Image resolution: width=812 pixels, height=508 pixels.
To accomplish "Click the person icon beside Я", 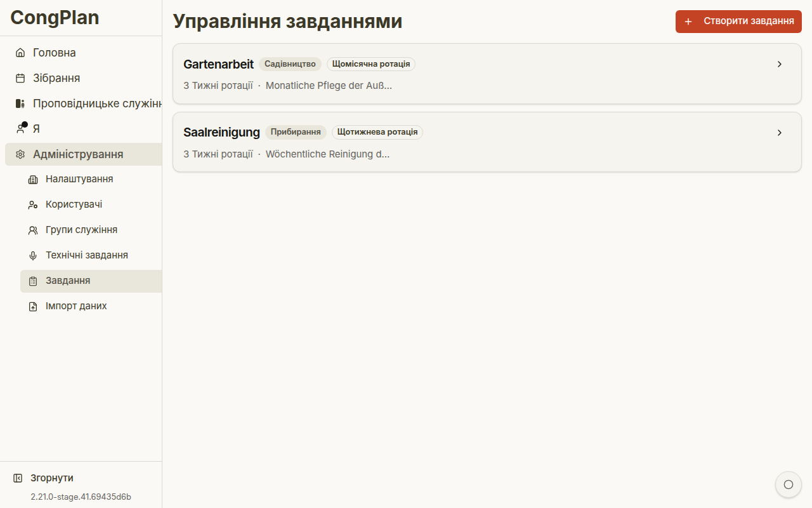I will point(20,129).
